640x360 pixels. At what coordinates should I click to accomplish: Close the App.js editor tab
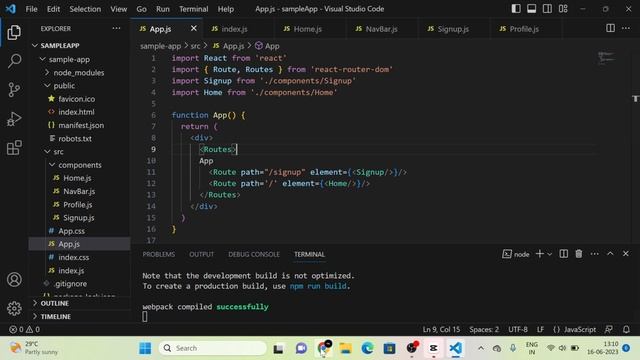193,28
